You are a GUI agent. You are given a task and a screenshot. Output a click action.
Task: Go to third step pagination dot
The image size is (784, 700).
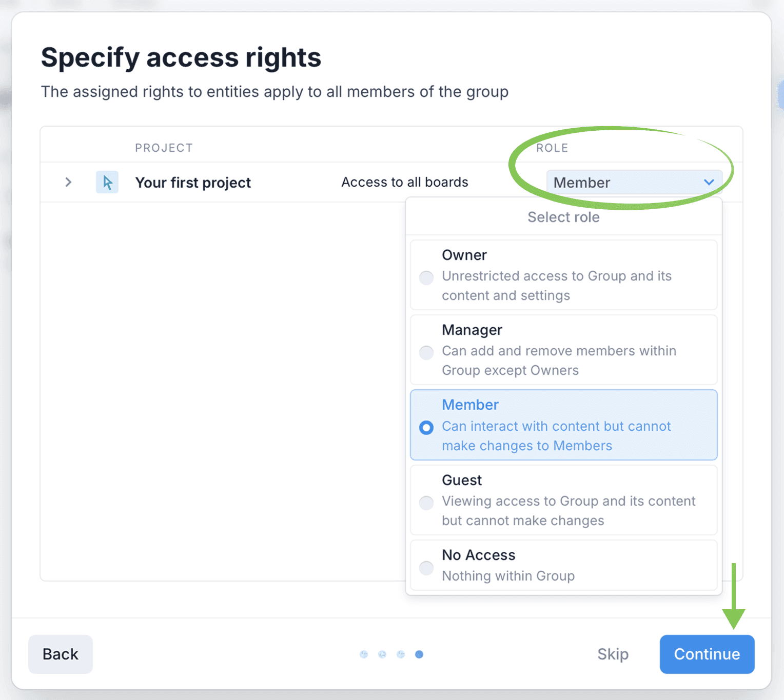click(x=401, y=654)
